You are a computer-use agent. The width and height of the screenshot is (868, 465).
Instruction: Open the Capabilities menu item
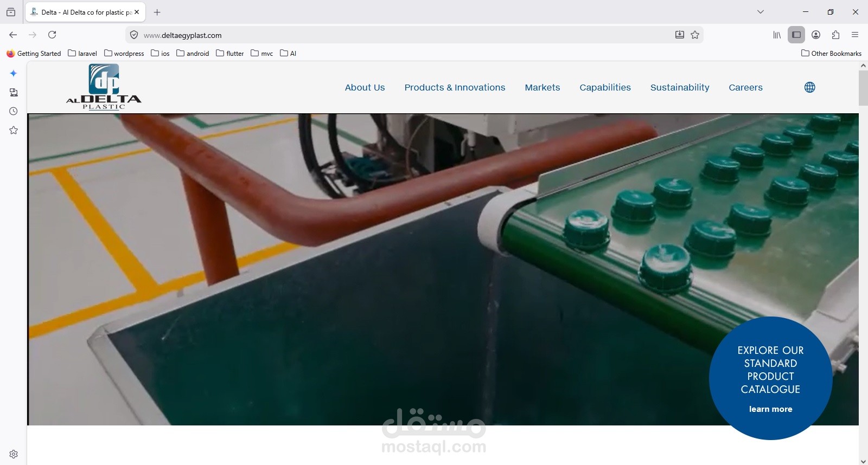click(x=605, y=87)
